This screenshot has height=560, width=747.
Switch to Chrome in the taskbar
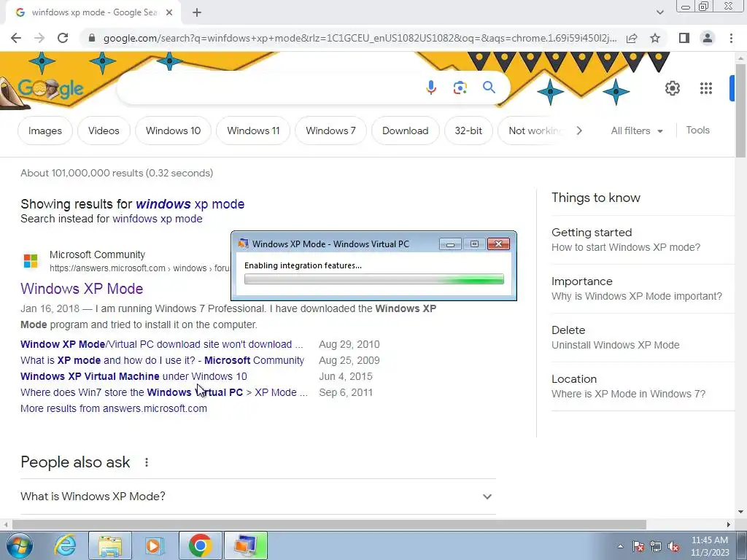tap(200, 545)
